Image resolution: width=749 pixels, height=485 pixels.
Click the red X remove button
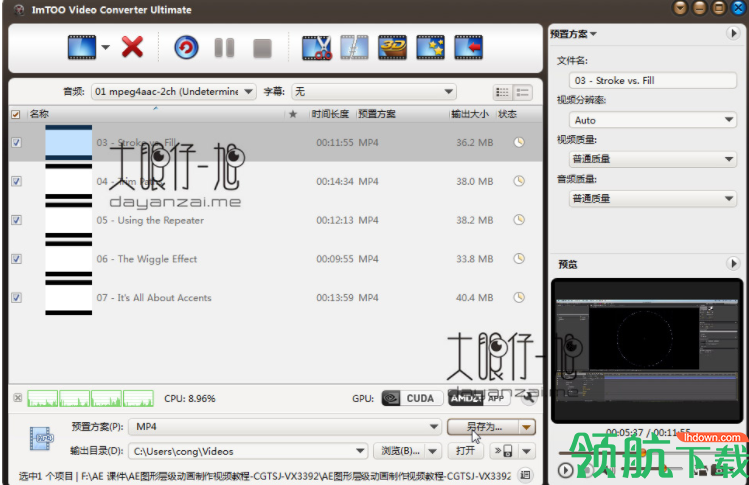coord(132,47)
